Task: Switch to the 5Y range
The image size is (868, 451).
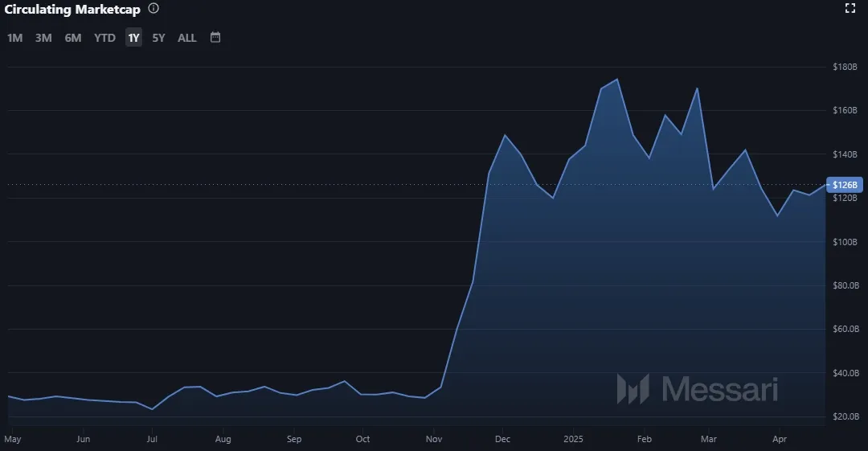Action: (159, 38)
